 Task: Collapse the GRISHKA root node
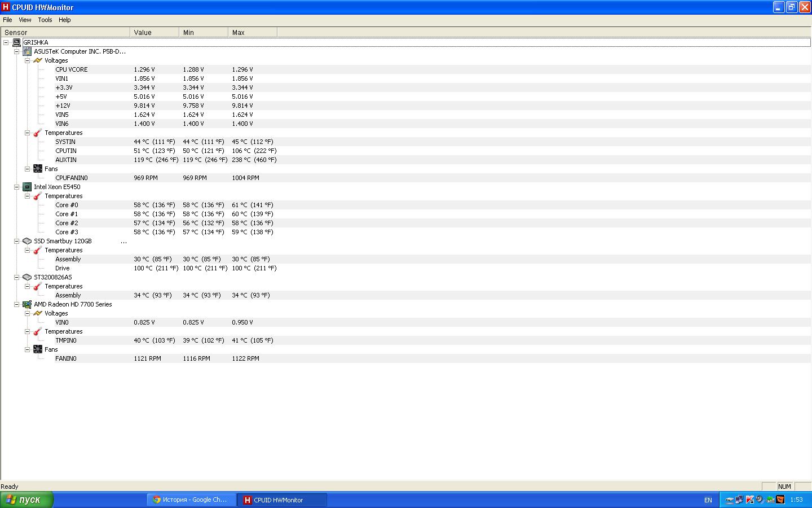[x=6, y=42]
